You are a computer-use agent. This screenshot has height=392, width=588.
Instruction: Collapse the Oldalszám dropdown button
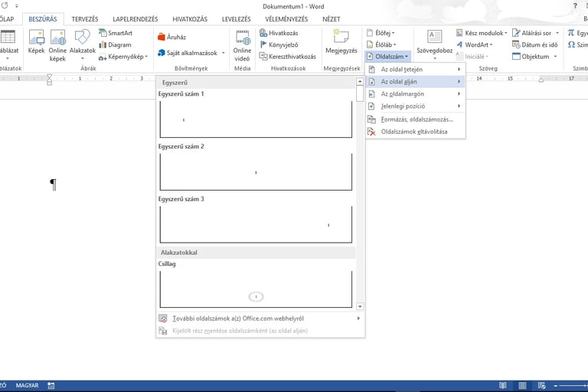pos(387,56)
